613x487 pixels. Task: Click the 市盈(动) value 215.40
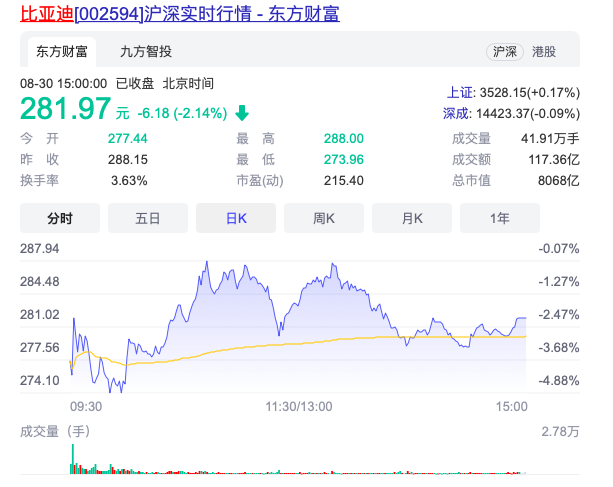point(344,181)
